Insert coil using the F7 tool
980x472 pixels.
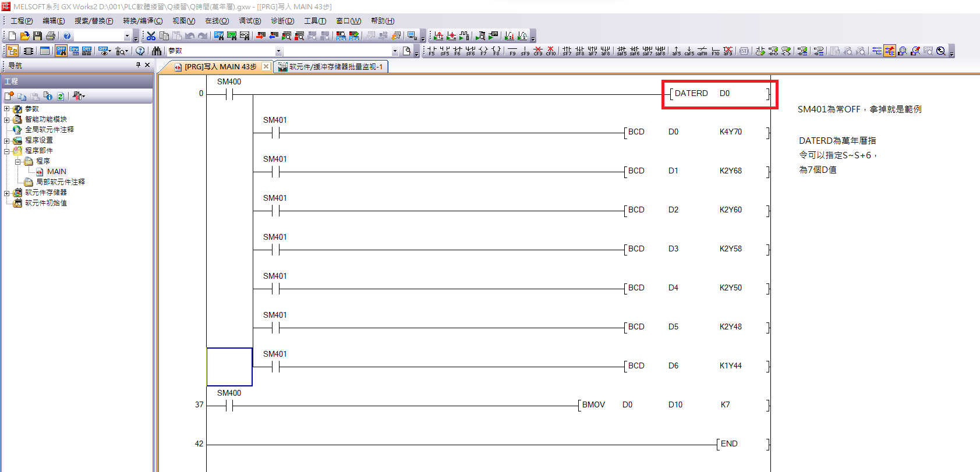click(483, 51)
